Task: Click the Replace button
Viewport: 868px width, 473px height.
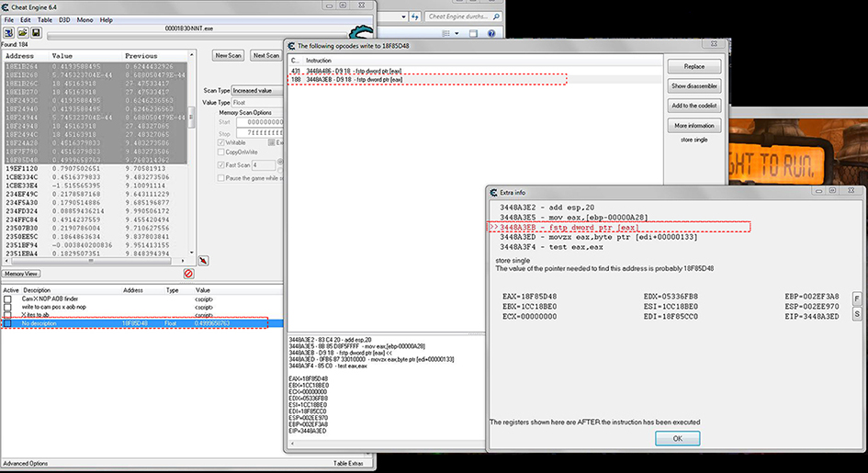Action: point(693,66)
